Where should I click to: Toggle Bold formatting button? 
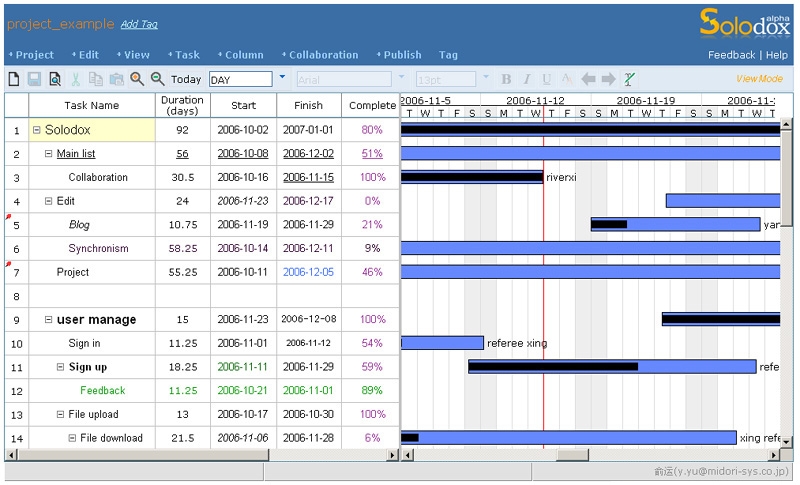coord(506,79)
